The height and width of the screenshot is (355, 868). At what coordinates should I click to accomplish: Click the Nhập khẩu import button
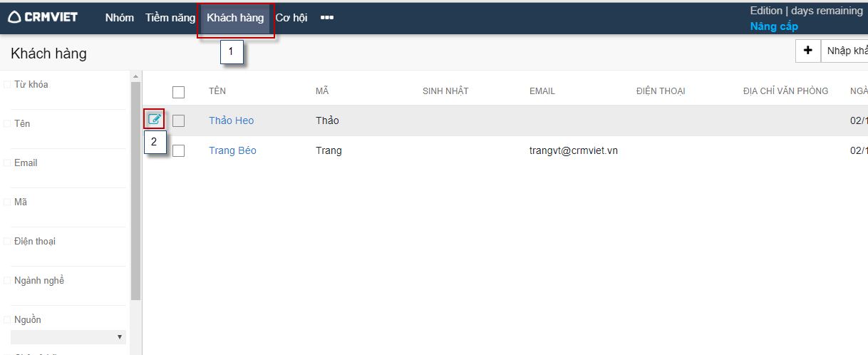click(x=846, y=51)
